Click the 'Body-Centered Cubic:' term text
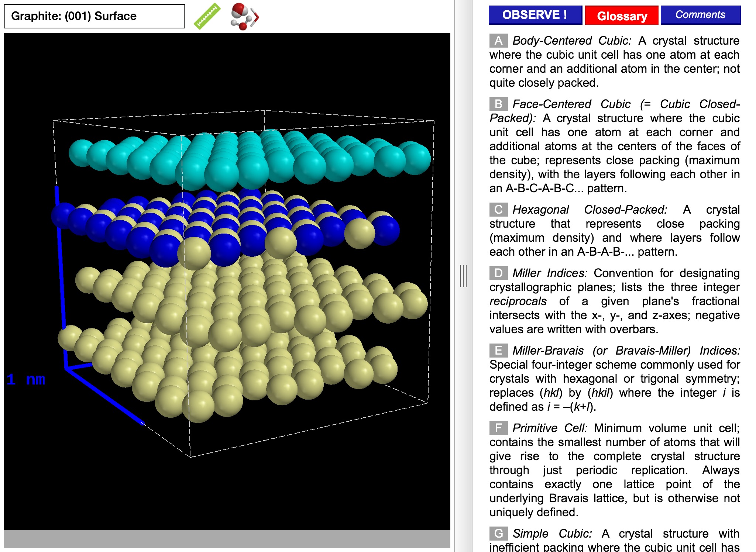 tap(572, 41)
